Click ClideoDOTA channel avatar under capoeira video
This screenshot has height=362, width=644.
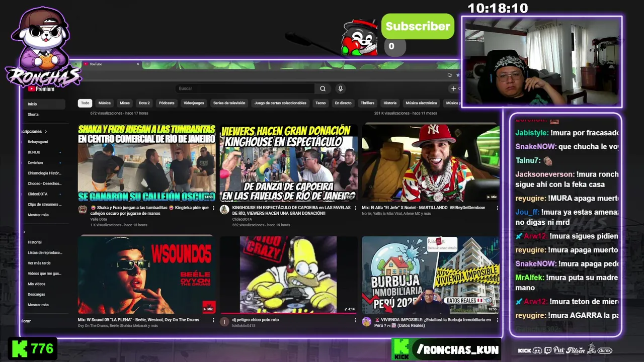click(x=224, y=210)
